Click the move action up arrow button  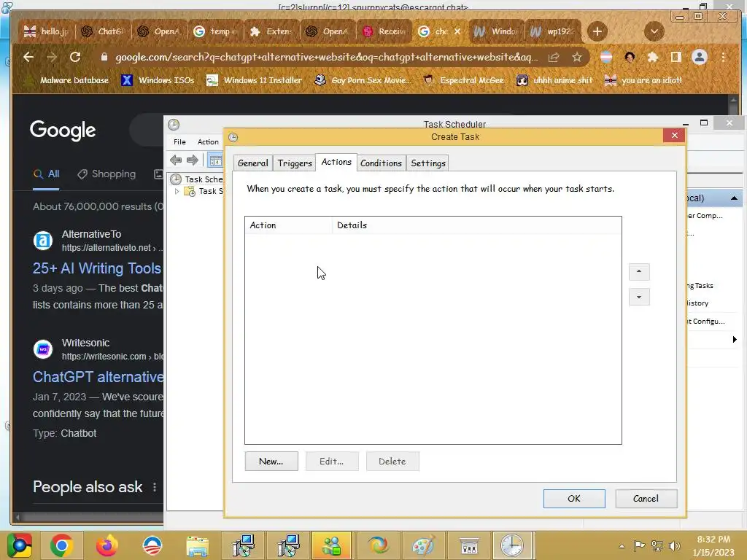(639, 271)
